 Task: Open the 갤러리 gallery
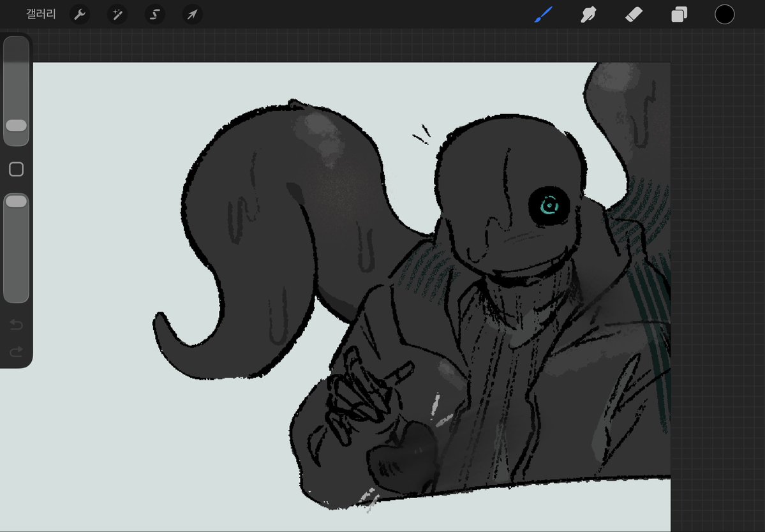(x=41, y=14)
